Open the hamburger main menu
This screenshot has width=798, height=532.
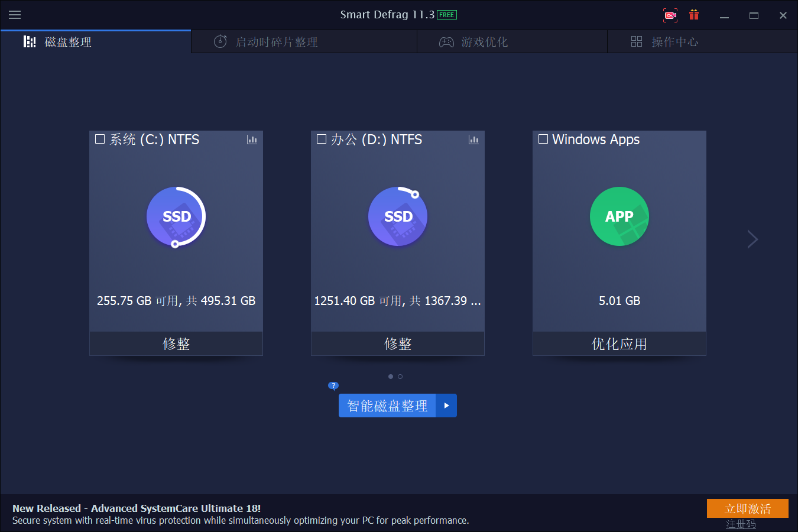point(15,15)
